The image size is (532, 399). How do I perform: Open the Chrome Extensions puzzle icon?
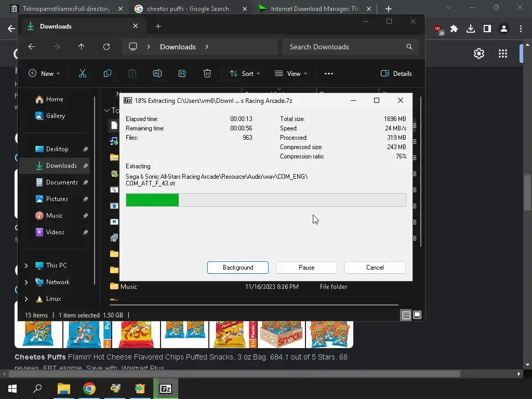tap(454, 29)
